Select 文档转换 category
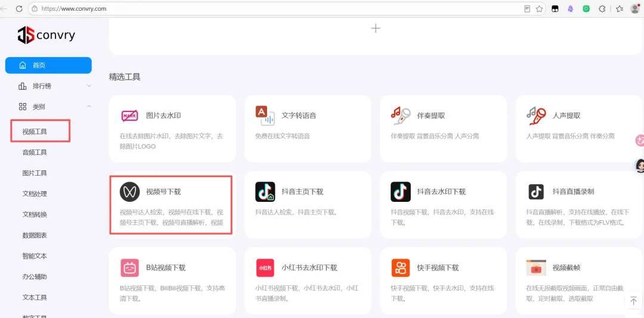Screen dimensions: 644x318 [35, 214]
